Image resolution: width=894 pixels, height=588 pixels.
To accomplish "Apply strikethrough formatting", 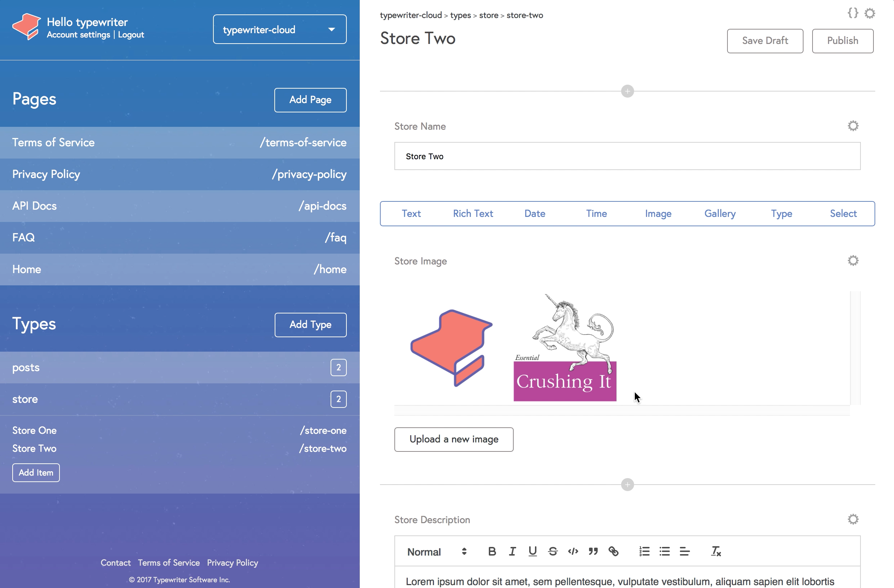I will 553,551.
